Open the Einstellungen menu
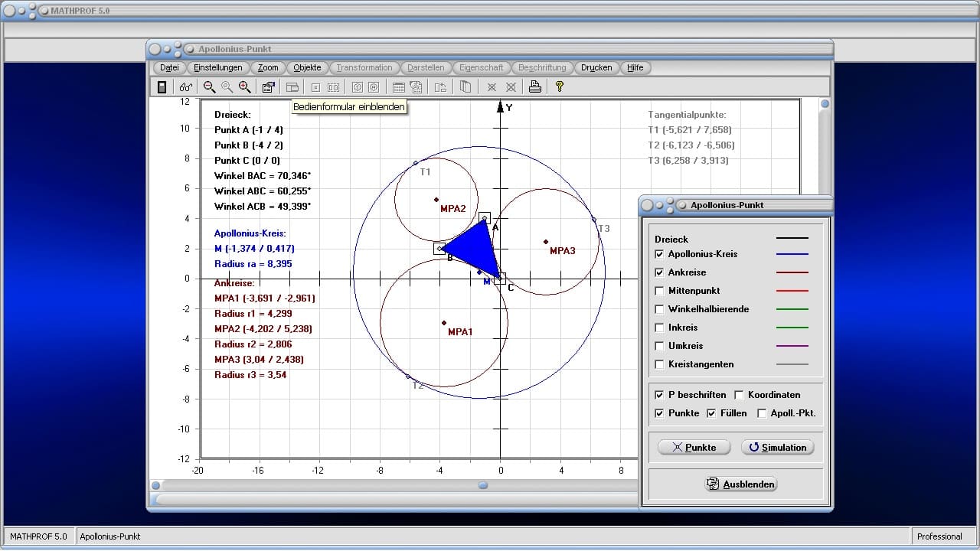Image resolution: width=980 pixels, height=551 pixels. [x=218, y=67]
